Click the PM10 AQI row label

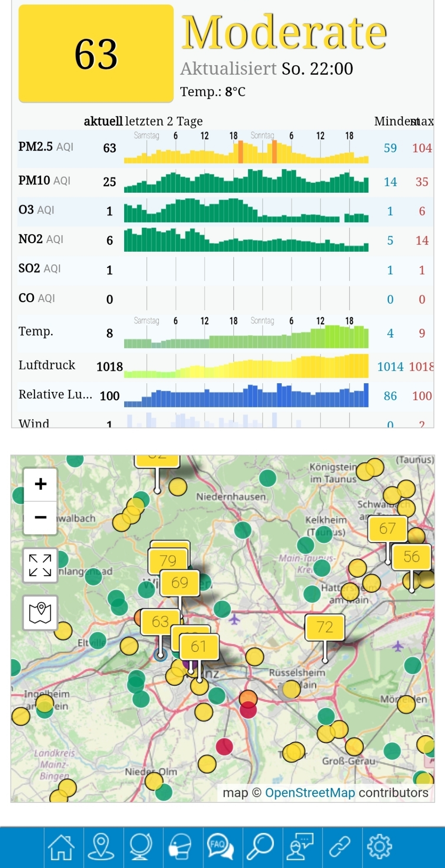pos(44,181)
